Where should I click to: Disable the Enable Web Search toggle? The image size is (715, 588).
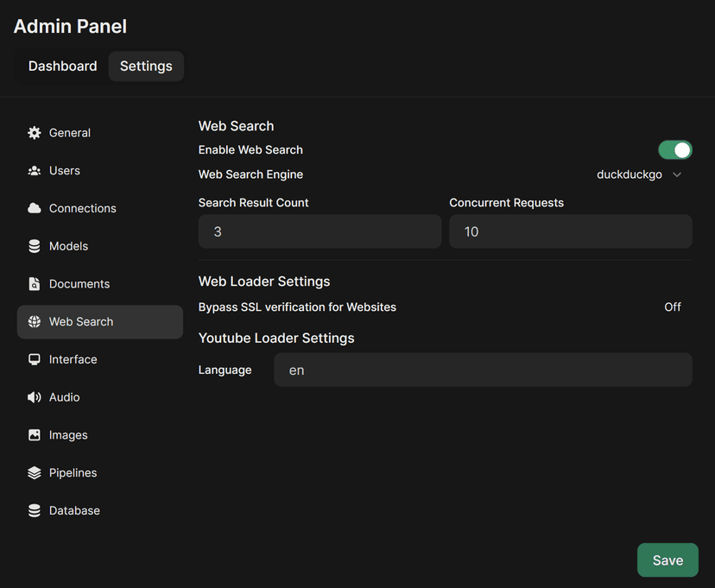click(675, 149)
